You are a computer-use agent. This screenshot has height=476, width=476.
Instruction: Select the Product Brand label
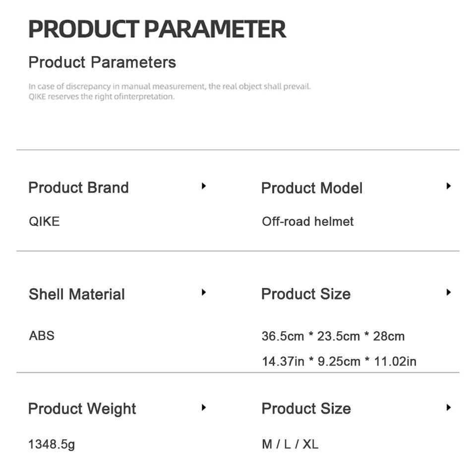78,188
